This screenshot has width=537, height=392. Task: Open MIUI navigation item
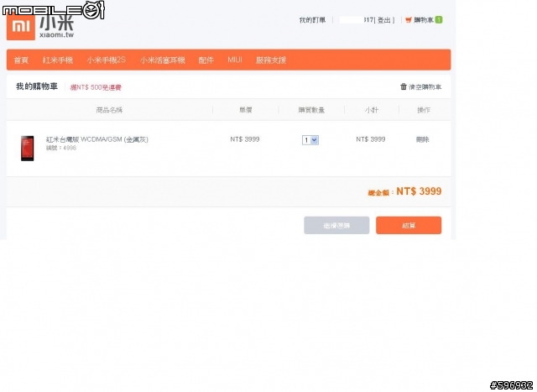(x=235, y=60)
